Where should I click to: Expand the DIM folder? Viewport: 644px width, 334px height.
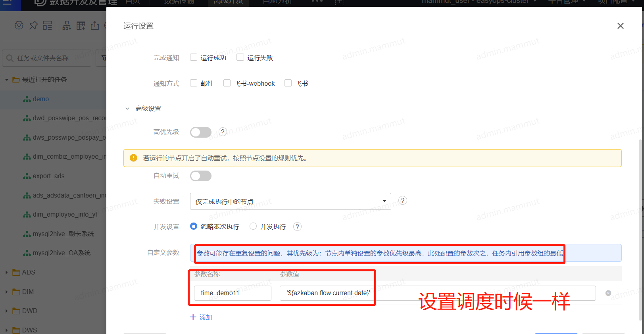[7, 292]
